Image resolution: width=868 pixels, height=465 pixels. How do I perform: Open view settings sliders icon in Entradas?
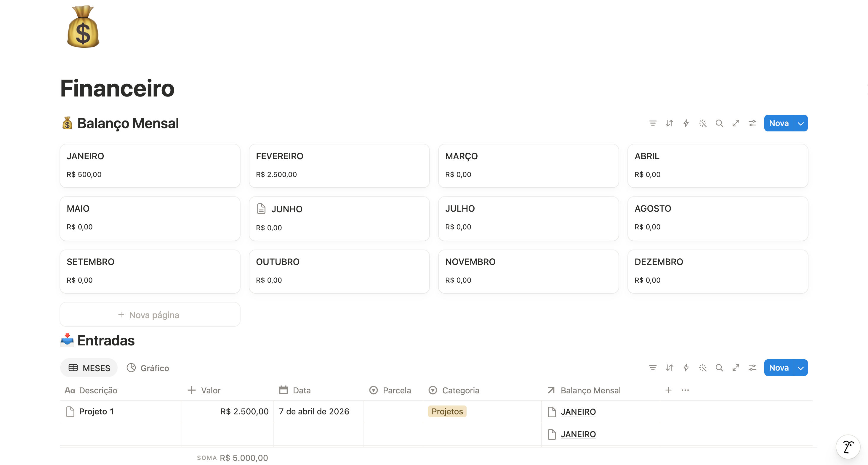pos(752,368)
